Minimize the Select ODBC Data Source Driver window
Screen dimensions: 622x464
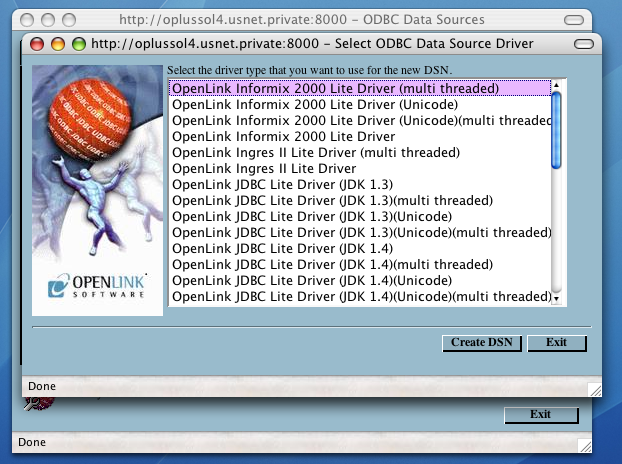point(58,44)
